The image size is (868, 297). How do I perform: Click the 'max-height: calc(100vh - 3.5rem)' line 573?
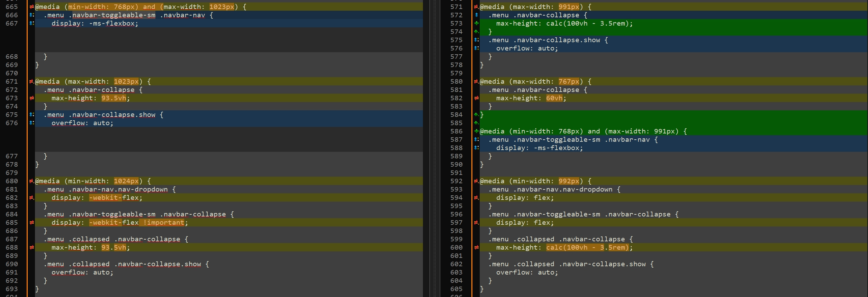coord(564,24)
